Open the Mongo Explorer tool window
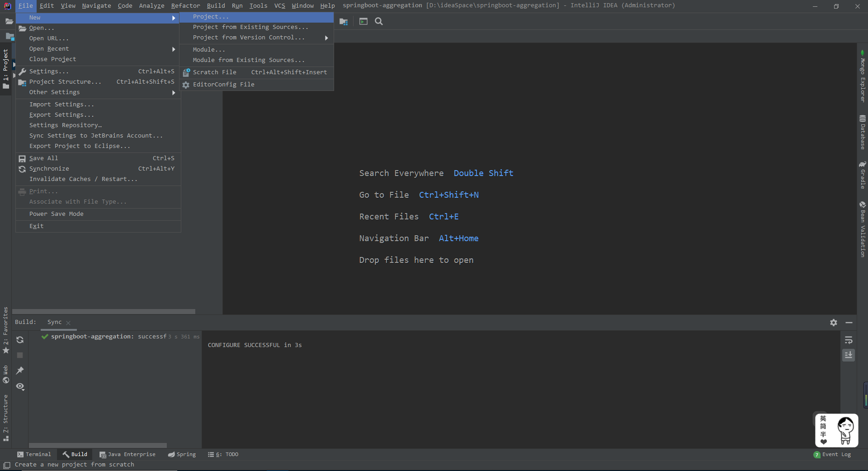Screen dimensions: 868x471 point(863,76)
